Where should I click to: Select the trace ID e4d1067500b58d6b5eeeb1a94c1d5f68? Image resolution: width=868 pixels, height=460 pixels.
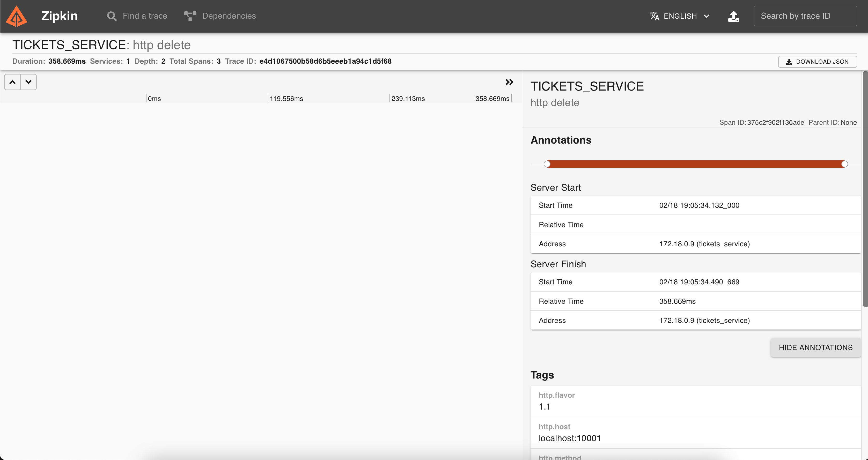(x=326, y=61)
